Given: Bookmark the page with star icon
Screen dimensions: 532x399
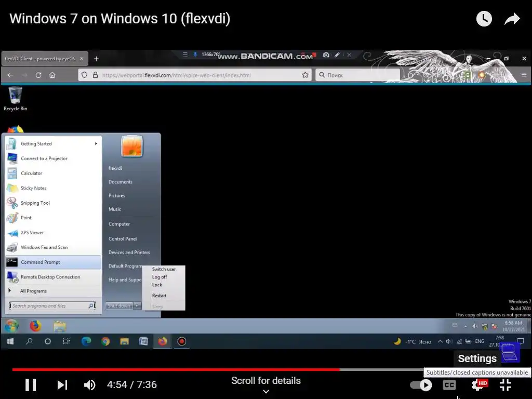Looking at the screenshot, I should click(x=305, y=75).
